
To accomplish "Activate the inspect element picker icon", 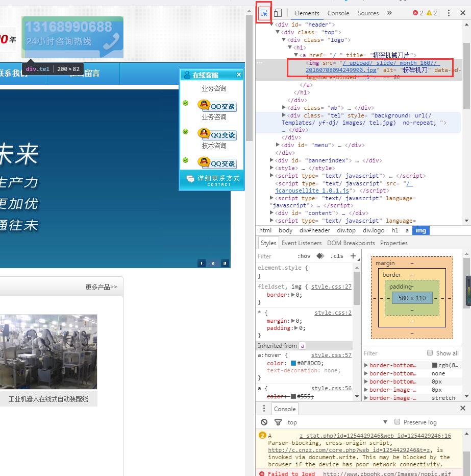I will pyautogui.click(x=264, y=13).
